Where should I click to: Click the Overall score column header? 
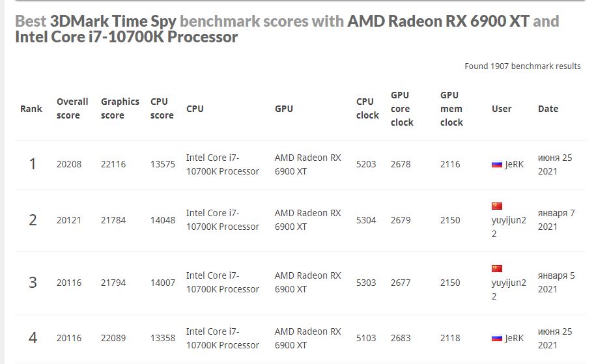point(72,109)
